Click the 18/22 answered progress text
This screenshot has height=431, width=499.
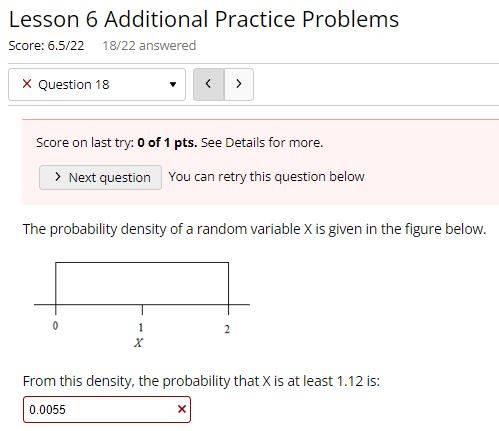[149, 46]
